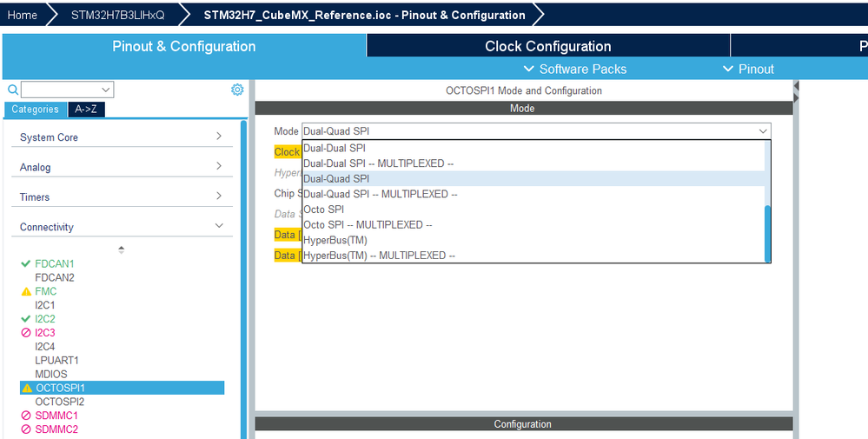
Task: Click the STM32H7_CubeMX_Reference.ioc breadcrumb
Action: click(x=364, y=15)
